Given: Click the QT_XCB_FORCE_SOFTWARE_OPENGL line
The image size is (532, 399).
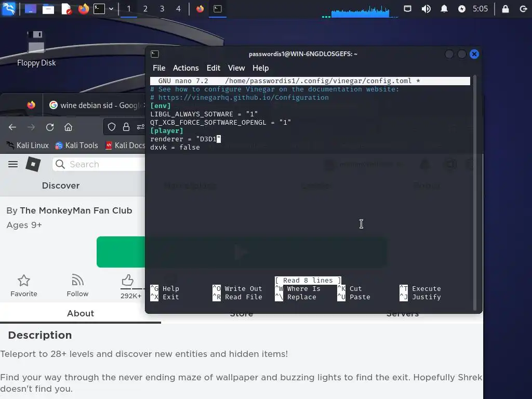Looking at the screenshot, I should pos(220,123).
